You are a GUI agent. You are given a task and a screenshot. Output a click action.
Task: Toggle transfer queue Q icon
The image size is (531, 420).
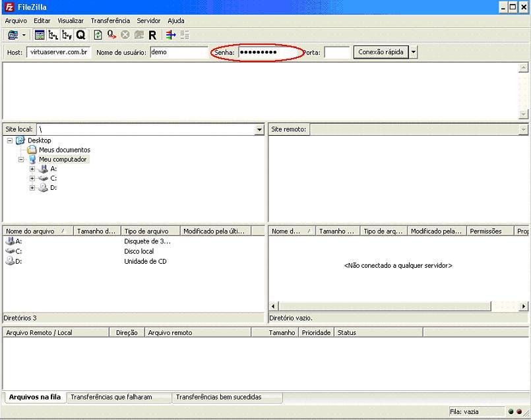click(80, 35)
